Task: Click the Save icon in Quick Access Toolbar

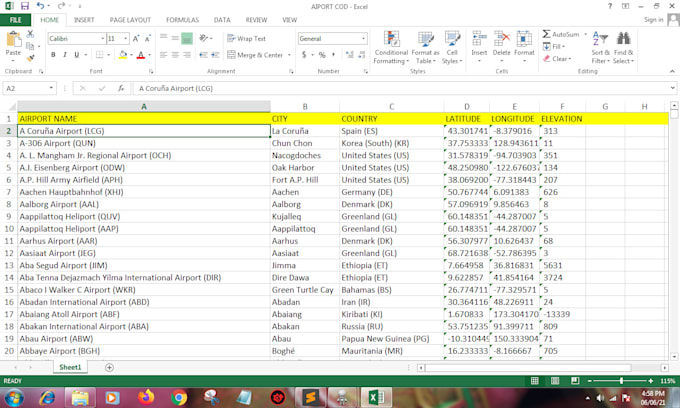Action: tap(25, 6)
